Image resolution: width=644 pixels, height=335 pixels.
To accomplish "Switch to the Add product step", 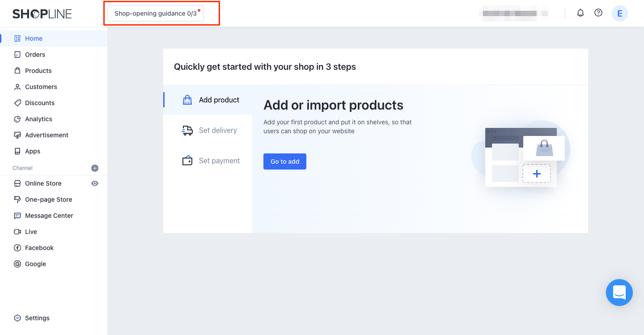I will click(211, 100).
